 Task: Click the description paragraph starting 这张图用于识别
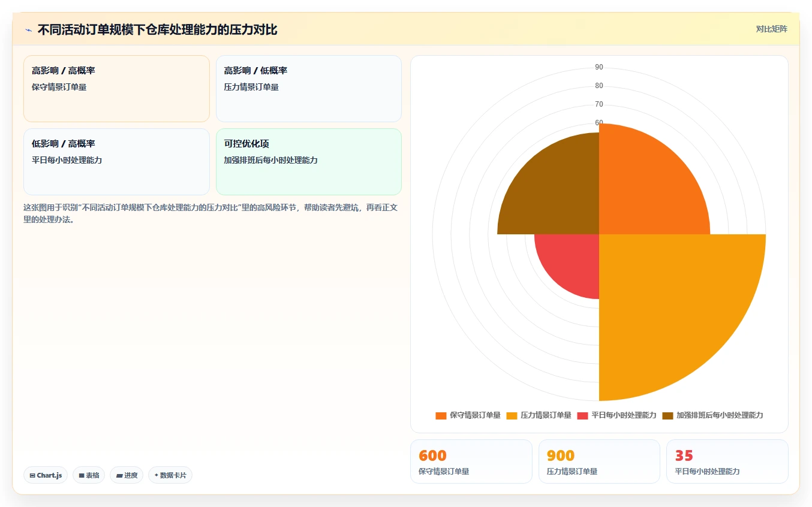pyautogui.click(x=210, y=213)
